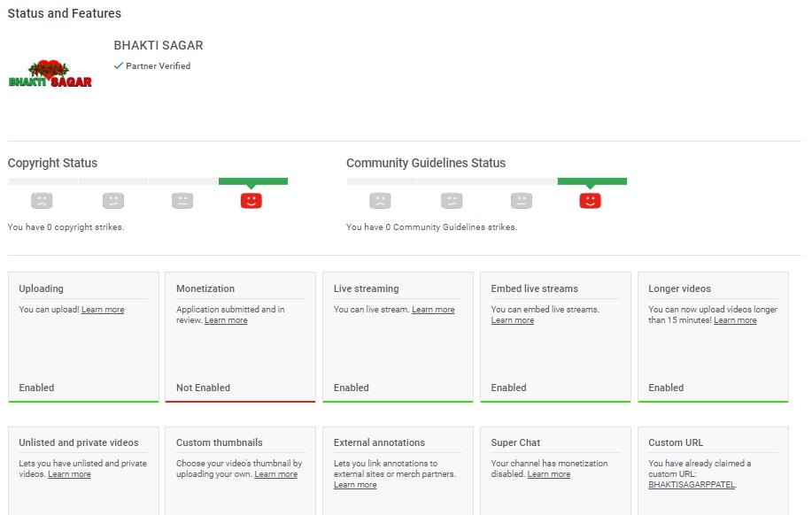
Task: Click the Community Guidelines Status heading
Action: tap(426, 163)
